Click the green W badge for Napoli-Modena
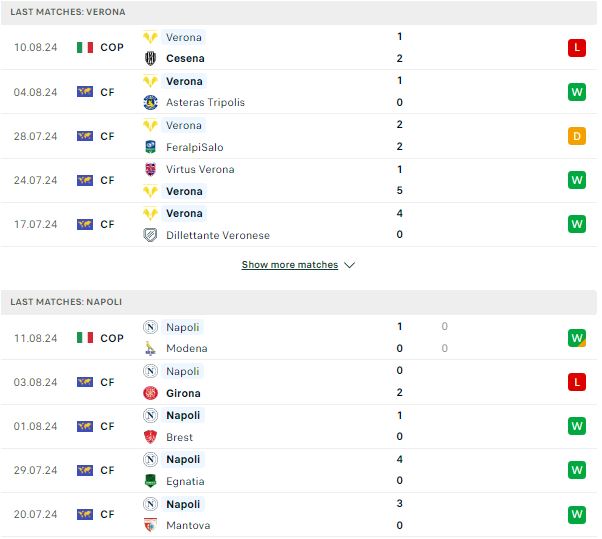Image resolution: width=602 pixels, height=539 pixels. (577, 338)
